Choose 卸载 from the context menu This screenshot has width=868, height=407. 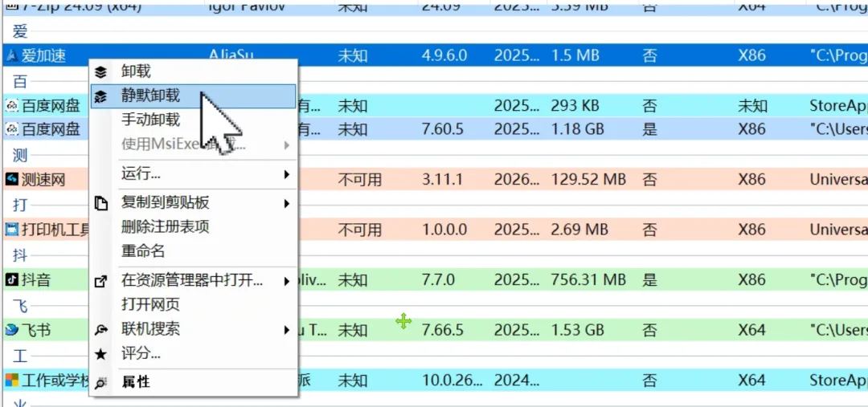point(136,71)
